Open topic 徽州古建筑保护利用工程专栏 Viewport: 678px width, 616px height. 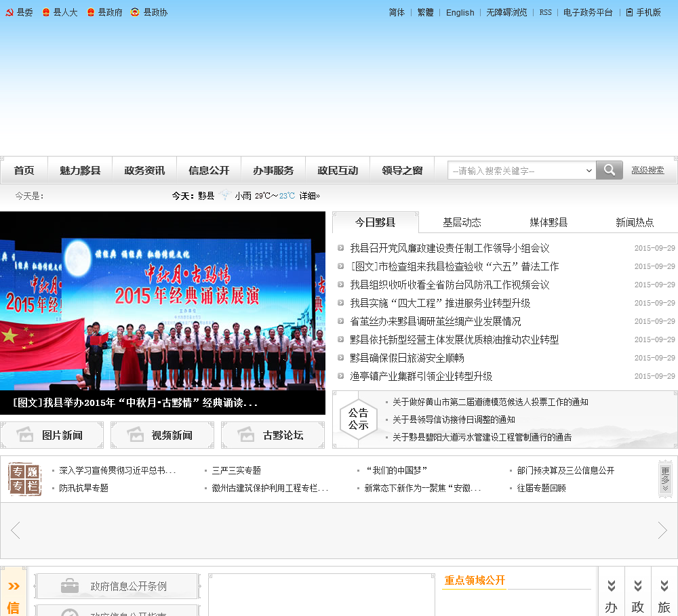point(271,488)
